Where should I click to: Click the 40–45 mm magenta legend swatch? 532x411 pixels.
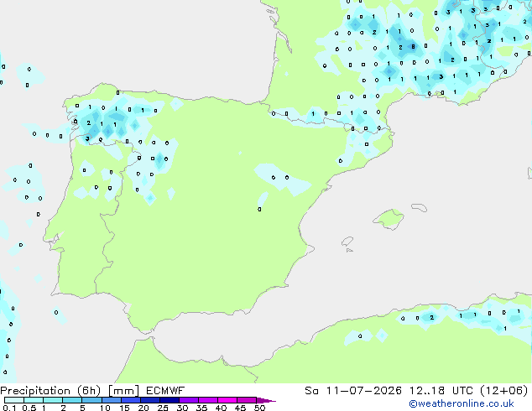tap(227, 400)
